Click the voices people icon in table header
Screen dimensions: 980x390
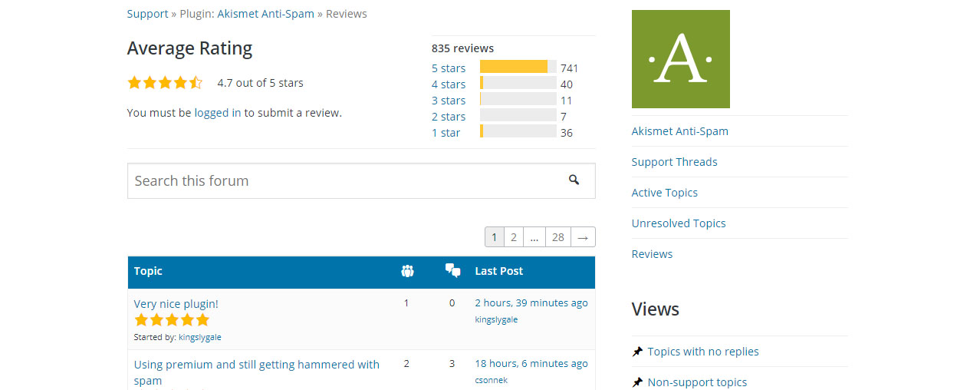pos(407,270)
